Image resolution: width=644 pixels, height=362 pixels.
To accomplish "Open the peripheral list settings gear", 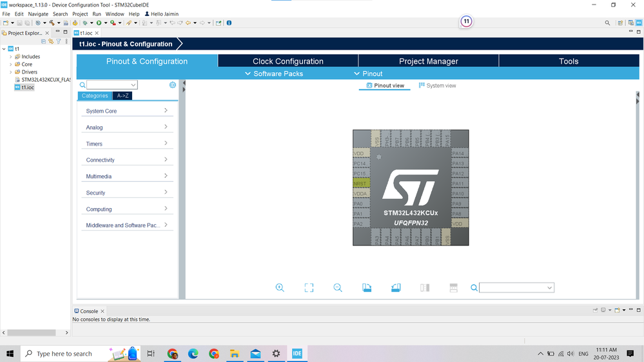I will [x=173, y=84].
